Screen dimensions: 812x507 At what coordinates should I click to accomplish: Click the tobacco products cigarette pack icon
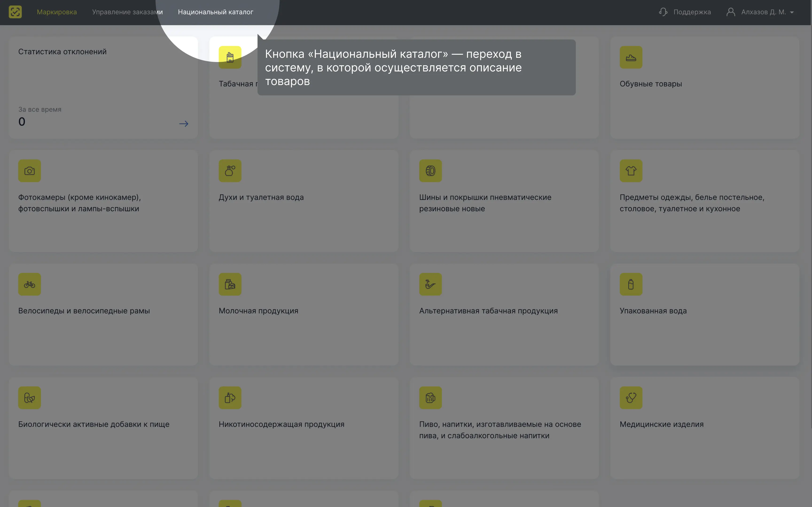coord(230,57)
